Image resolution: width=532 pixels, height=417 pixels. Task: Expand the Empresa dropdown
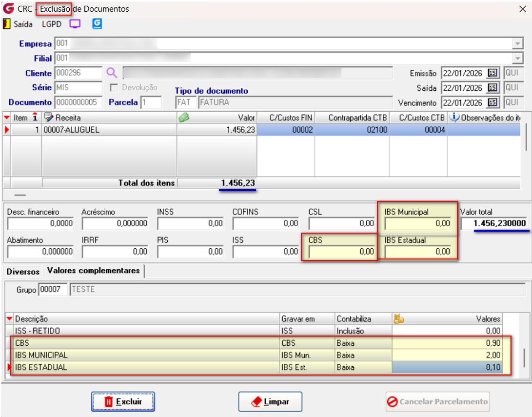[x=517, y=43]
